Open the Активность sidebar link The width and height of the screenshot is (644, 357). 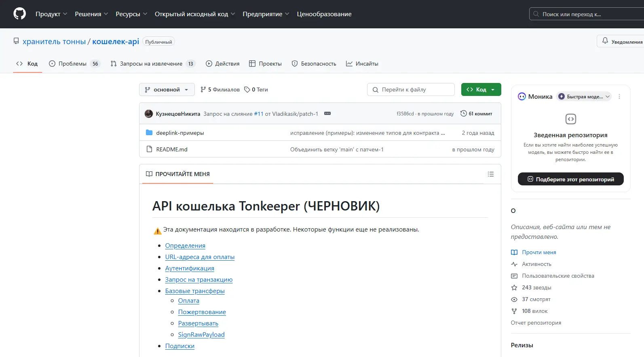(x=531, y=264)
